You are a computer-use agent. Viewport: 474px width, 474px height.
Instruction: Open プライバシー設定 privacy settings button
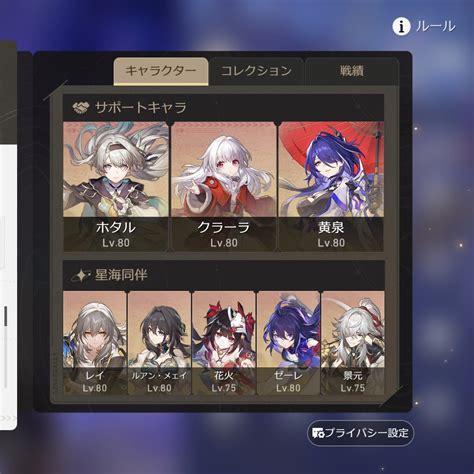coord(360,433)
